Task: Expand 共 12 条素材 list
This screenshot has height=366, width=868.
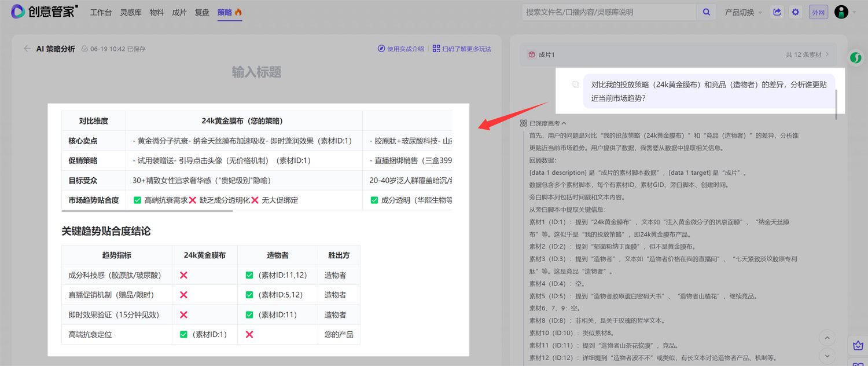Action: (x=807, y=54)
